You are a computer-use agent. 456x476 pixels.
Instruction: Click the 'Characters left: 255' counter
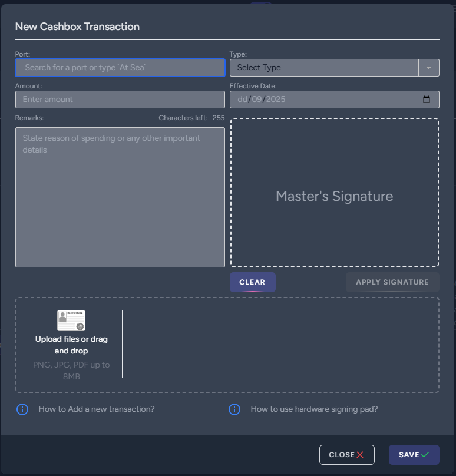pos(191,118)
